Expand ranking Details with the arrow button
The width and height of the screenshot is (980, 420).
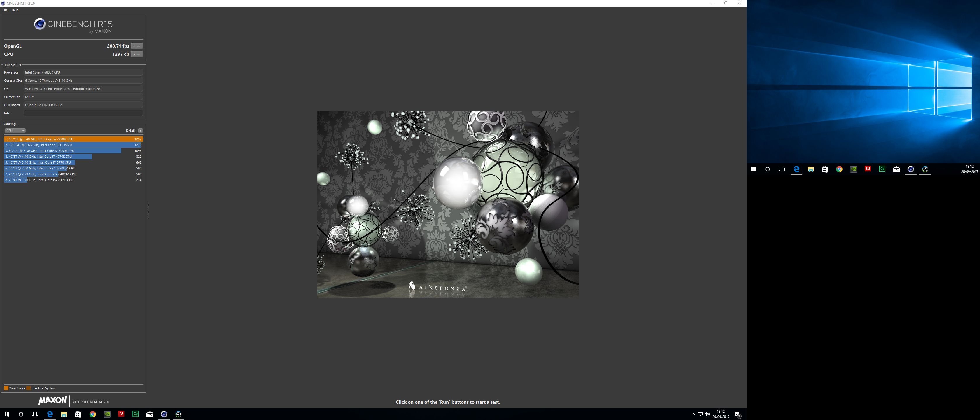pos(140,130)
